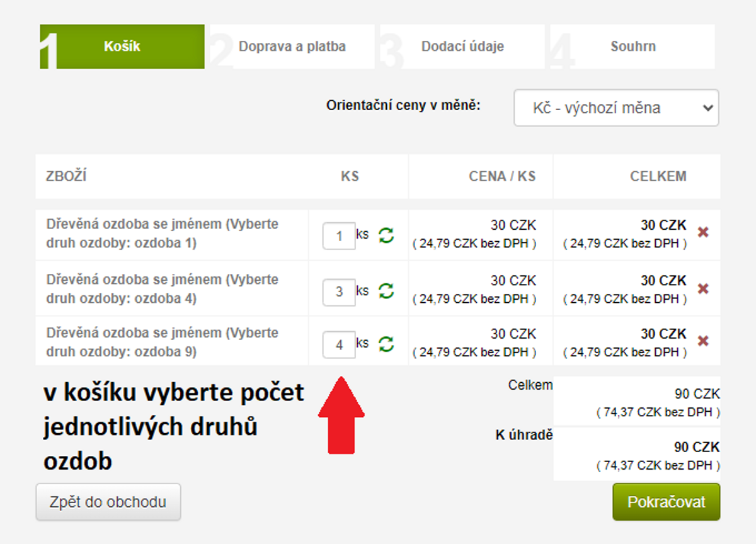Switch to the Košík step tab
This screenshot has width=756, height=544.
point(122,47)
